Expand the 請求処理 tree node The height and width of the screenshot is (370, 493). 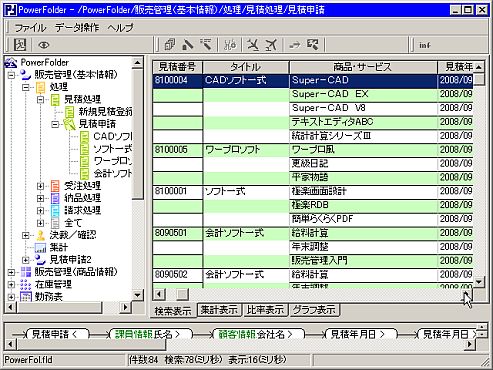point(41,211)
